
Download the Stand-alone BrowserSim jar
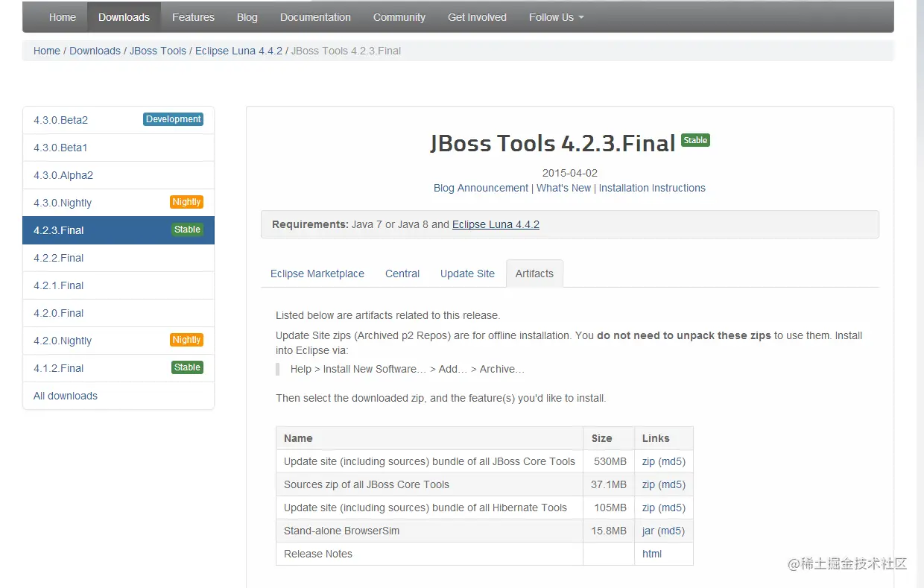tap(645, 531)
